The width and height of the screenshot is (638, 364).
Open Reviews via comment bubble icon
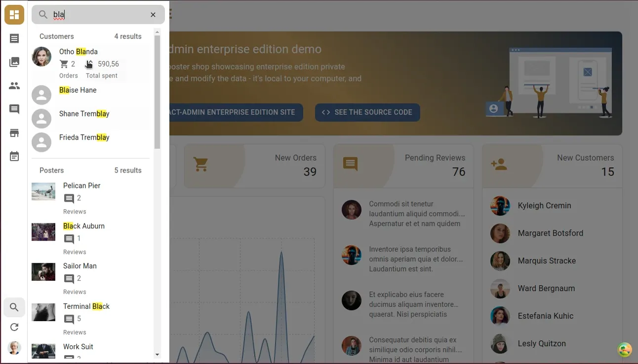(14, 109)
